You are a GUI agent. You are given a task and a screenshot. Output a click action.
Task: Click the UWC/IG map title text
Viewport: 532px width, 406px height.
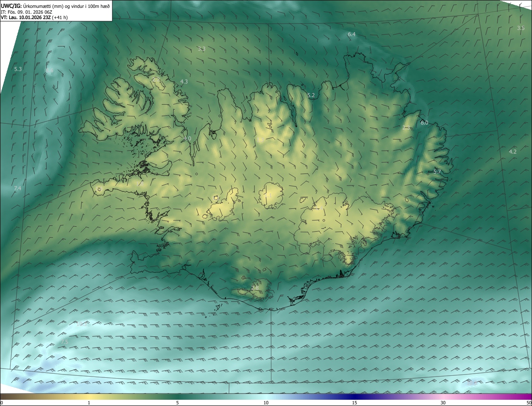tap(12, 6)
